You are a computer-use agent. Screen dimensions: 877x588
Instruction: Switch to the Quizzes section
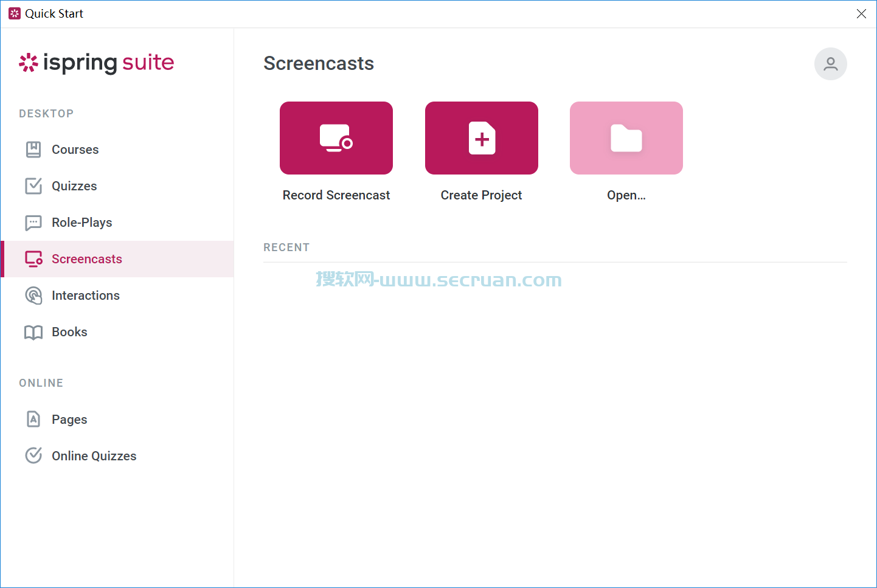(117, 186)
